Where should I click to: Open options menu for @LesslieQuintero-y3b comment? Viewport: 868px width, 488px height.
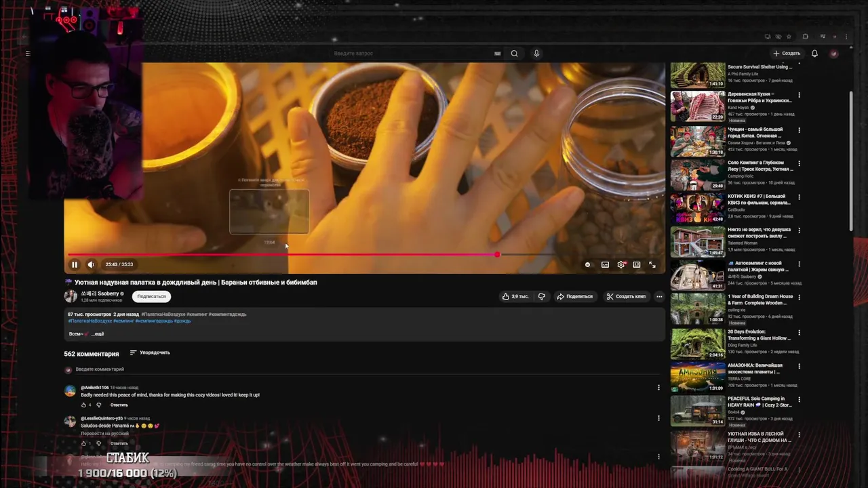click(x=658, y=418)
